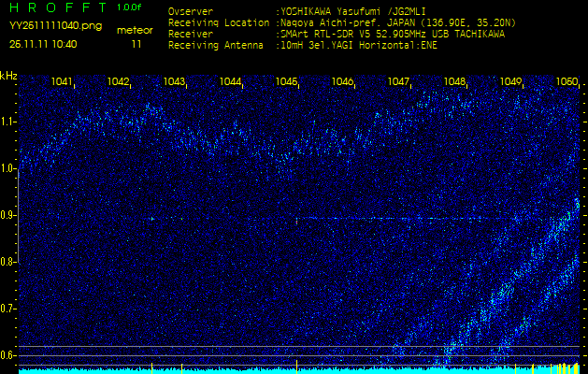Click the 1046 time axis label
Image resolution: width=588 pixels, height=374 pixels.
(x=342, y=81)
